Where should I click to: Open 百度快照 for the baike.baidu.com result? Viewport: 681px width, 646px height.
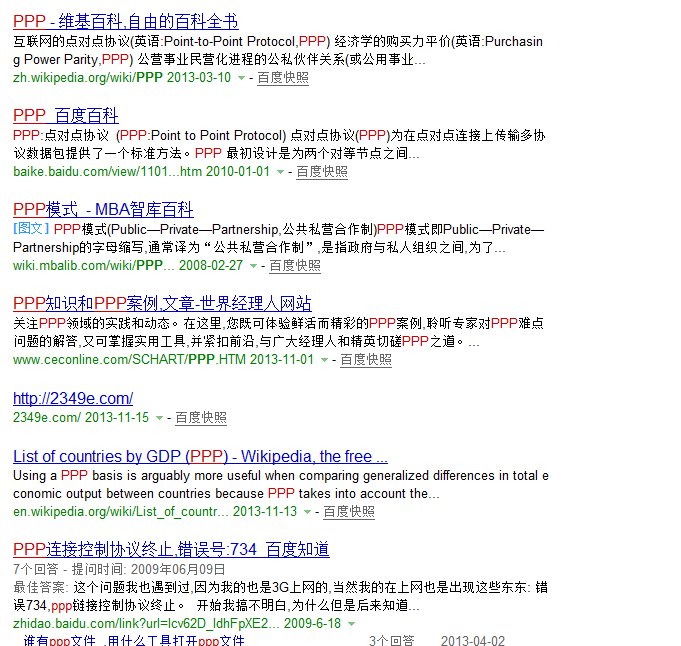[322, 172]
